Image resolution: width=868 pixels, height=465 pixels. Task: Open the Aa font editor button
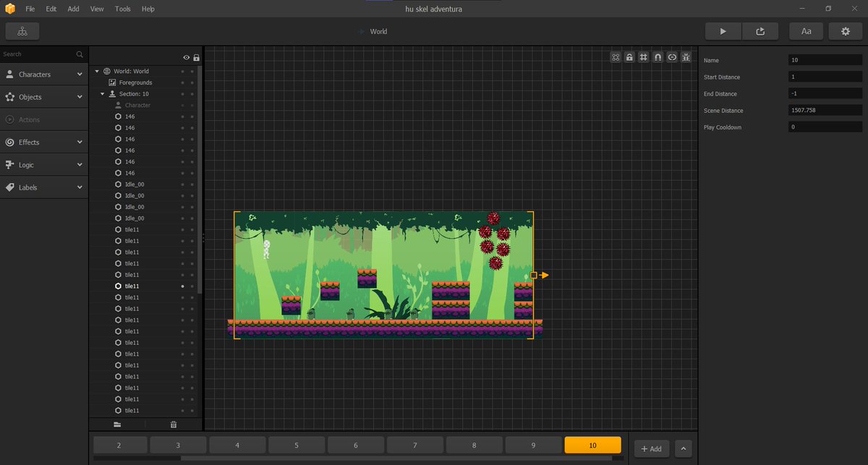pyautogui.click(x=807, y=31)
